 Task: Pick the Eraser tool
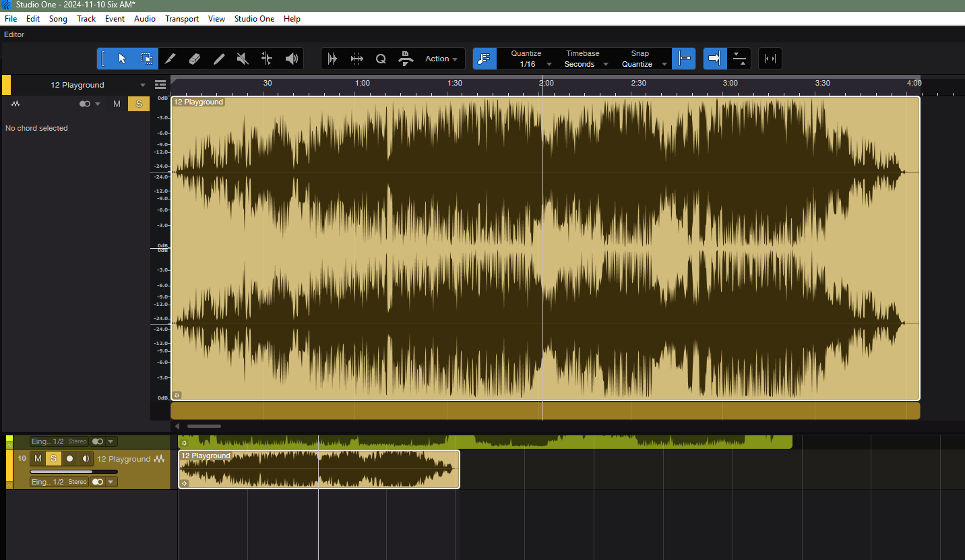(x=195, y=59)
